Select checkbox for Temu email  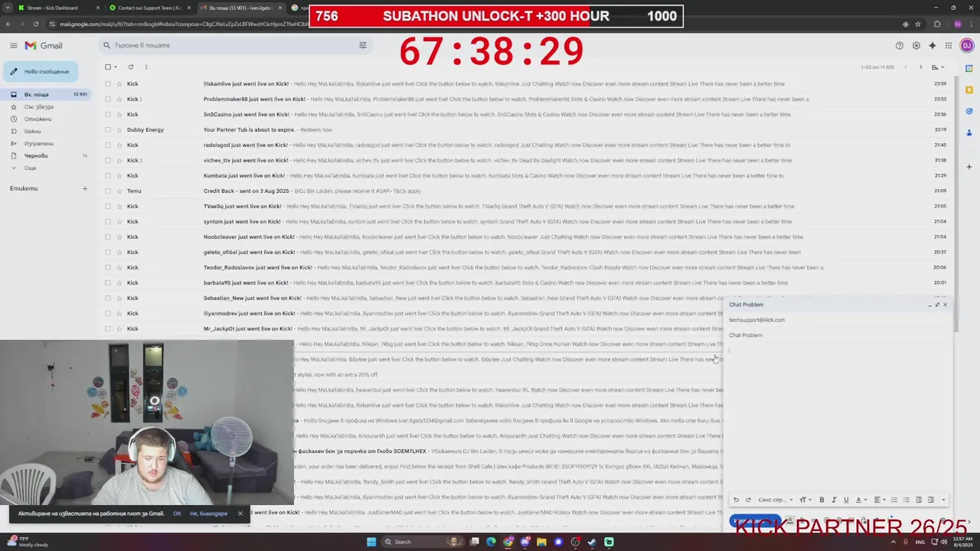(107, 191)
